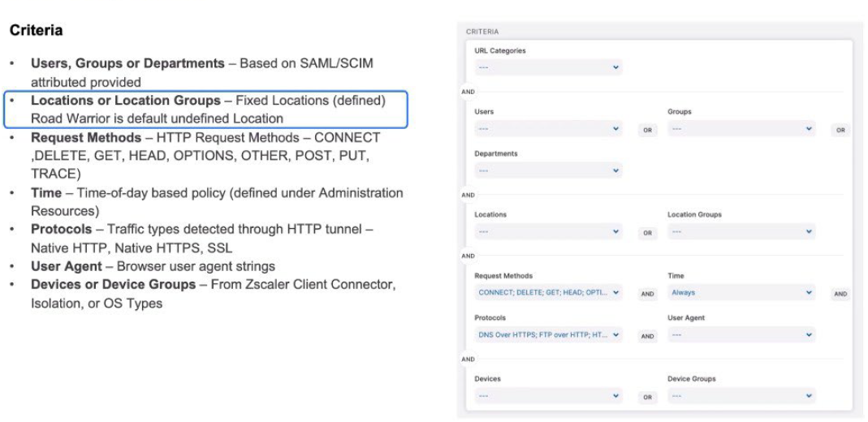Expand the Location Groups dropdown
Screen dimensions: 868x422
pos(741,232)
